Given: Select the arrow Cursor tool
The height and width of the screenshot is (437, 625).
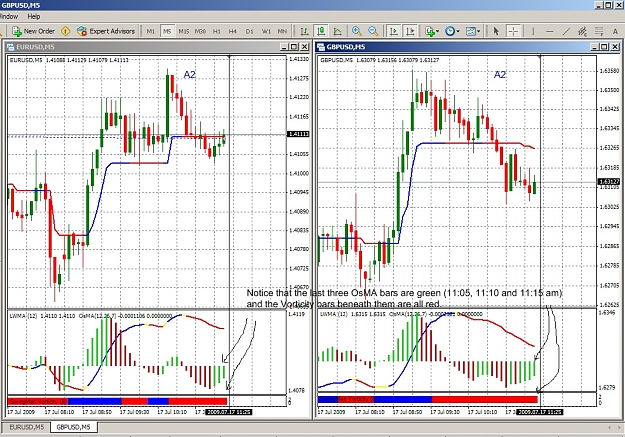Looking at the screenshot, I should pyautogui.click(x=496, y=31).
